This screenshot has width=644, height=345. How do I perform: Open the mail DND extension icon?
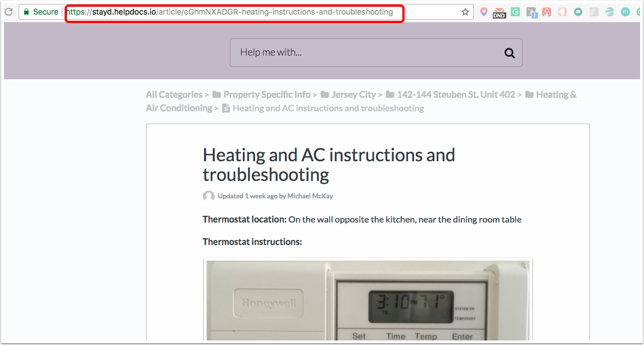tap(499, 13)
